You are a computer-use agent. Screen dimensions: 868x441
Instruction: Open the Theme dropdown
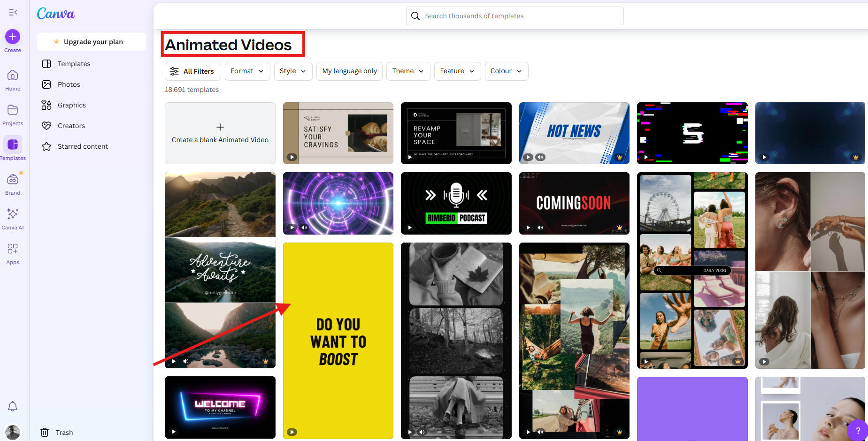(407, 71)
